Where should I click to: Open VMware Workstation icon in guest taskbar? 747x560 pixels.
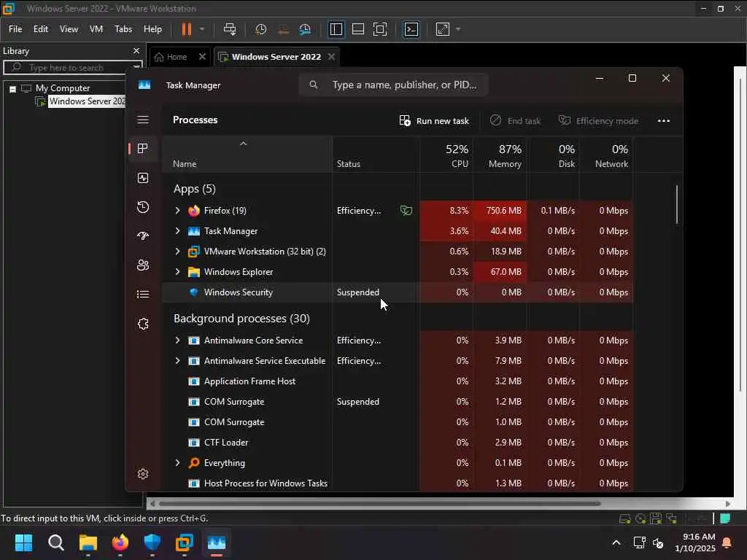[185, 542]
